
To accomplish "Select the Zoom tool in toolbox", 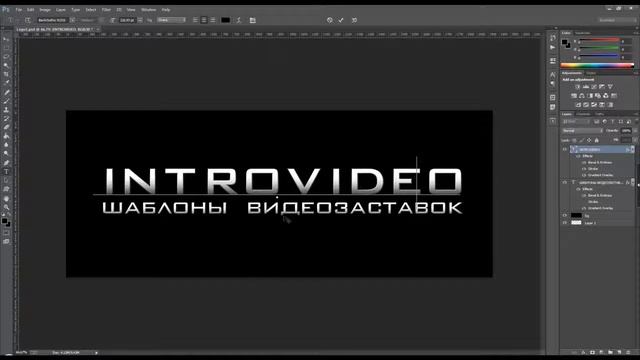I will pos(6,207).
